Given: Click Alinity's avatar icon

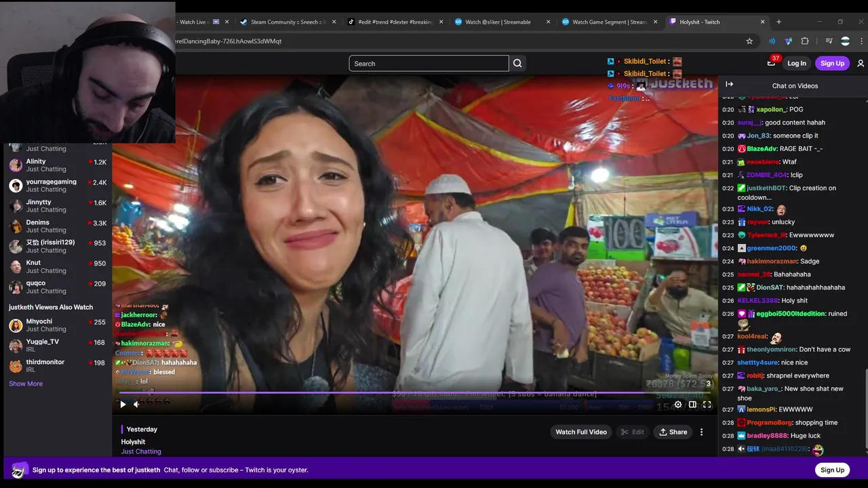Looking at the screenshot, I should pos(16,165).
